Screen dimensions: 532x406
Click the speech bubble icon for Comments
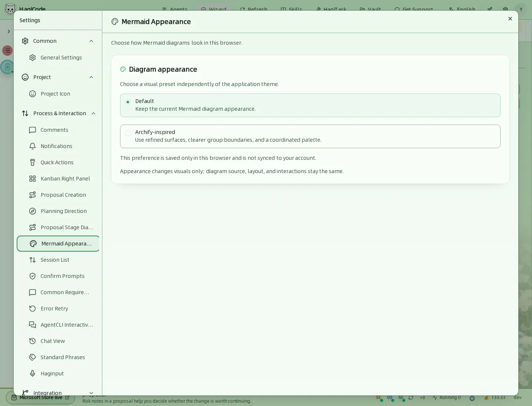point(33,130)
